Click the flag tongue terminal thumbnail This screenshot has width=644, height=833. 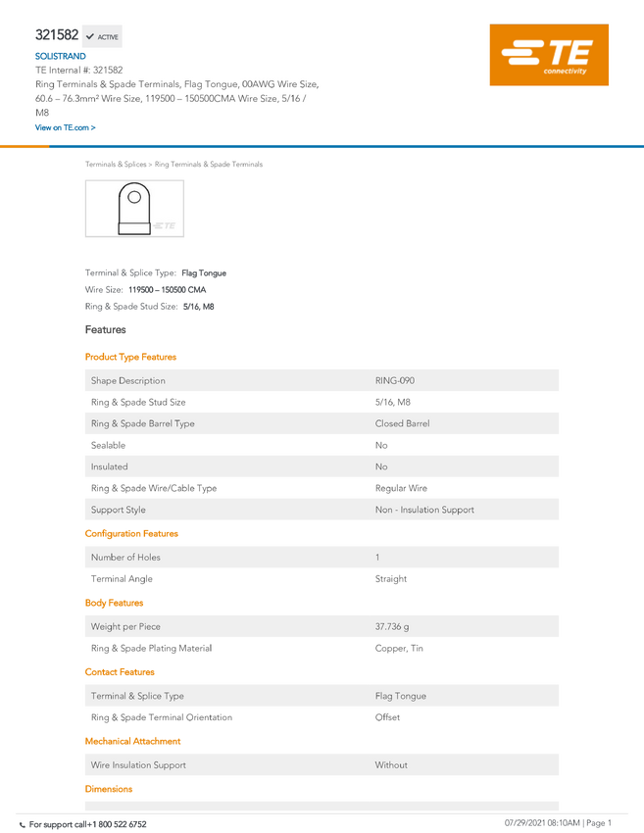pyautogui.click(x=134, y=208)
